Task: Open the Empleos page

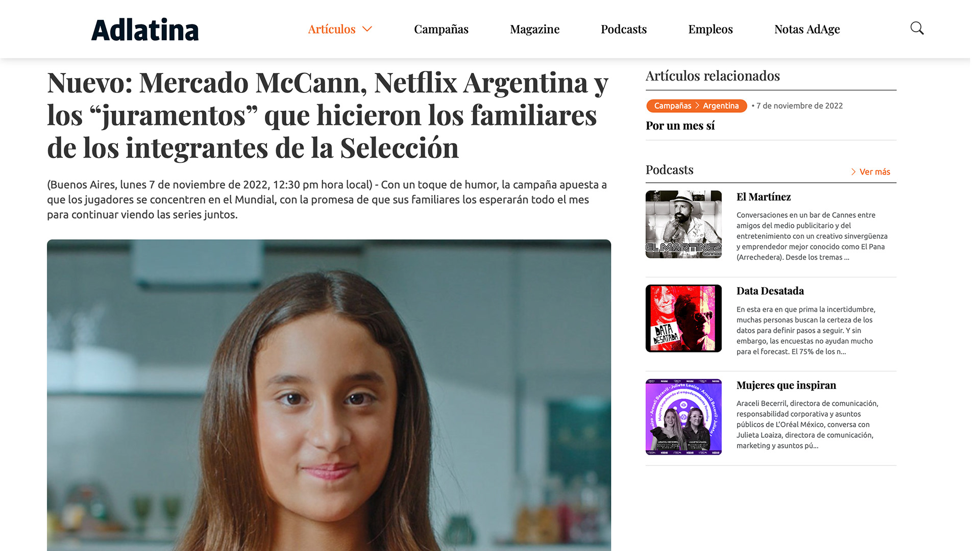Action: coord(710,29)
